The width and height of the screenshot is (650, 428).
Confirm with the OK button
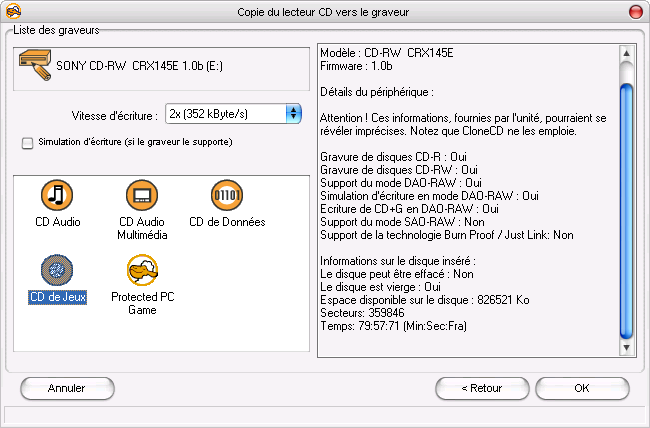coord(582,389)
